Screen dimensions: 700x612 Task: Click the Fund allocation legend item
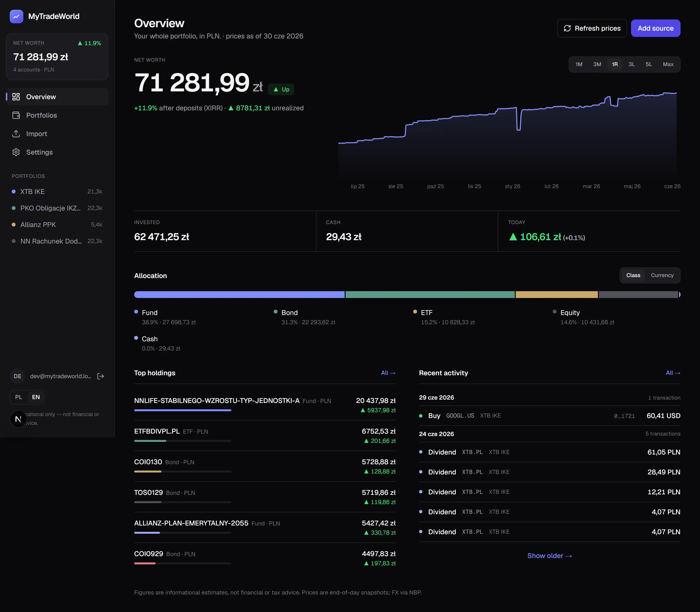coord(165,317)
